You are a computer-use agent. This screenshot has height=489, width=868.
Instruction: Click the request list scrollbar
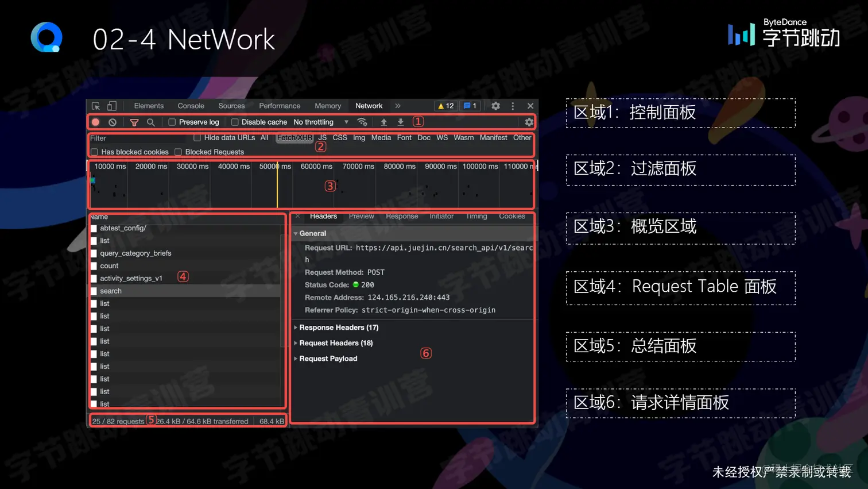(x=282, y=290)
